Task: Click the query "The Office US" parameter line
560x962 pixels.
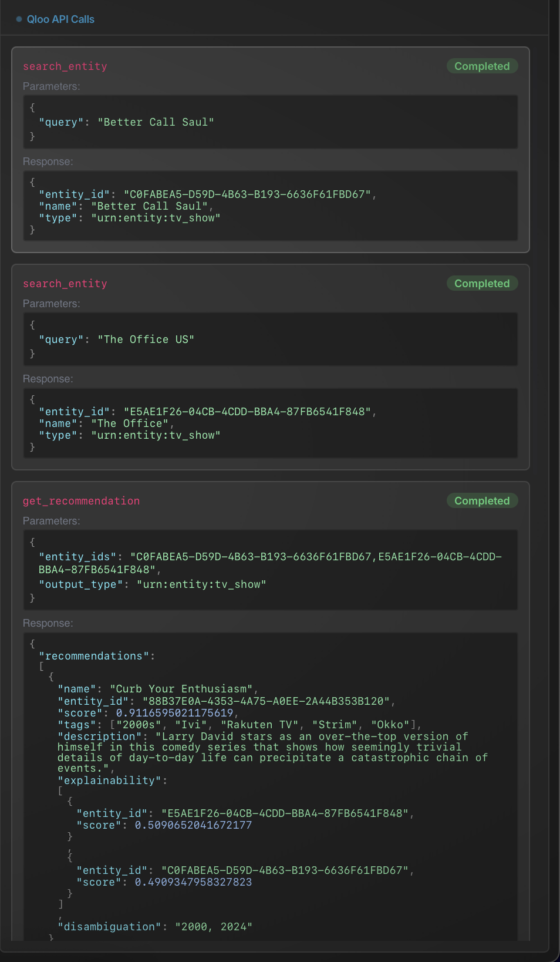Action: (116, 339)
